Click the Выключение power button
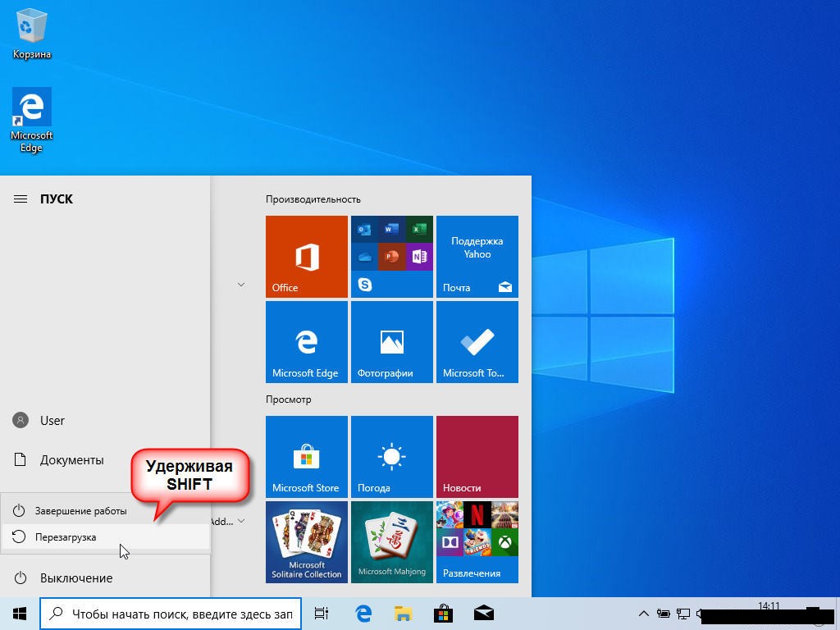This screenshot has height=630, width=840. 104,578
